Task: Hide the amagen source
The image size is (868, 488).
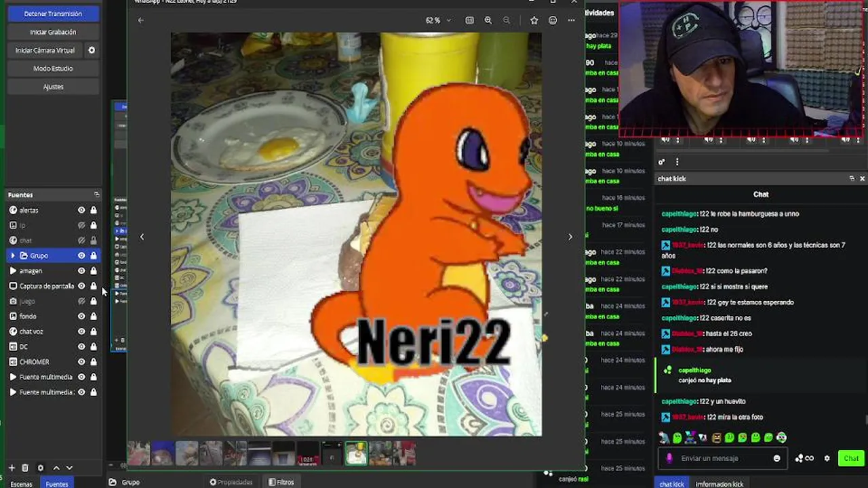Action: tap(81, 270)
